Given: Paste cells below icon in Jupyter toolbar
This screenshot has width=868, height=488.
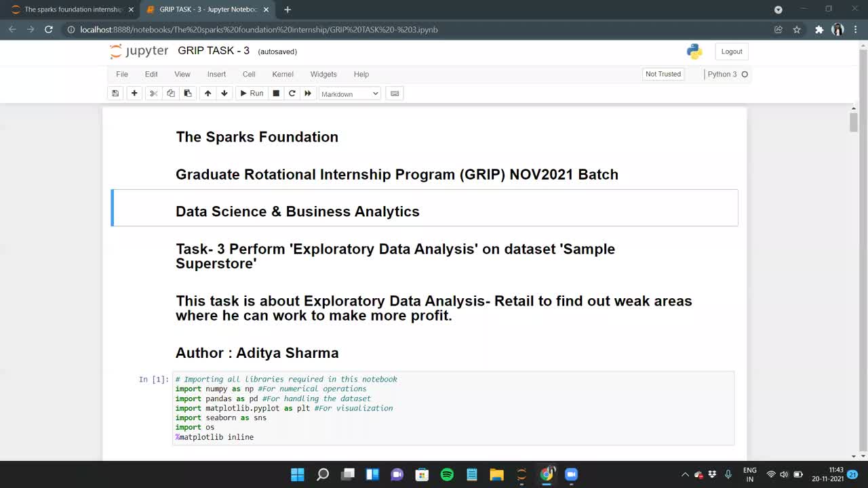Looking at the screenshot, I should pyautogui.click(x=188, y=94).
